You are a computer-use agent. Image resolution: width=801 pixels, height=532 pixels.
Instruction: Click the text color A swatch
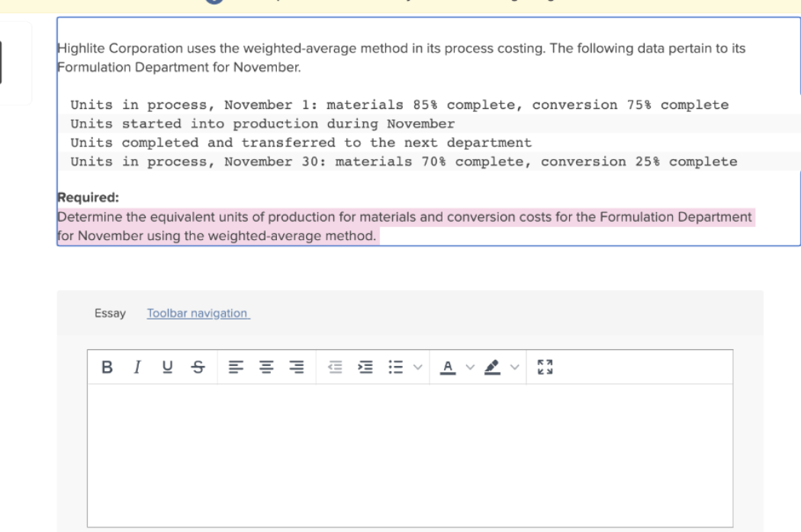(448, 367)
